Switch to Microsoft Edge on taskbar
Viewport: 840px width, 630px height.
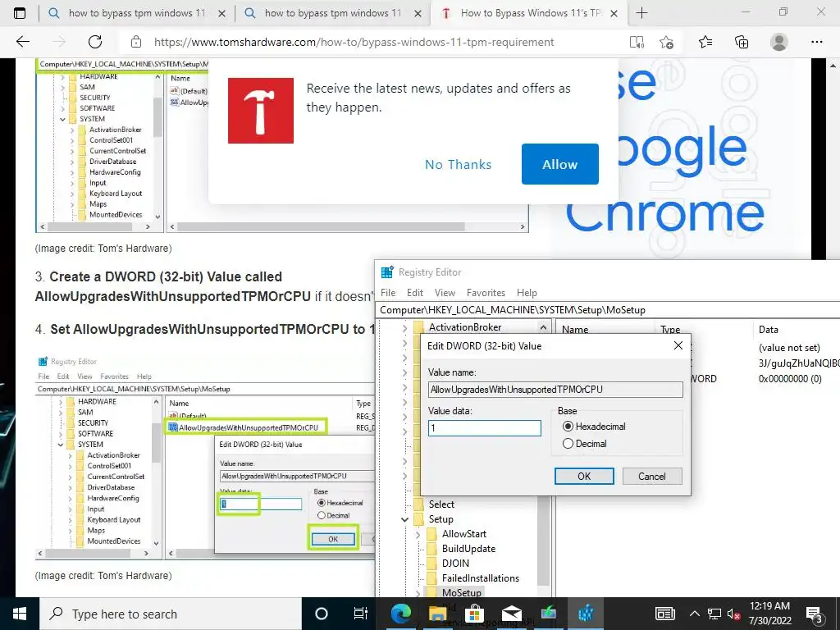pyautogui.click(x=400, y=614)
